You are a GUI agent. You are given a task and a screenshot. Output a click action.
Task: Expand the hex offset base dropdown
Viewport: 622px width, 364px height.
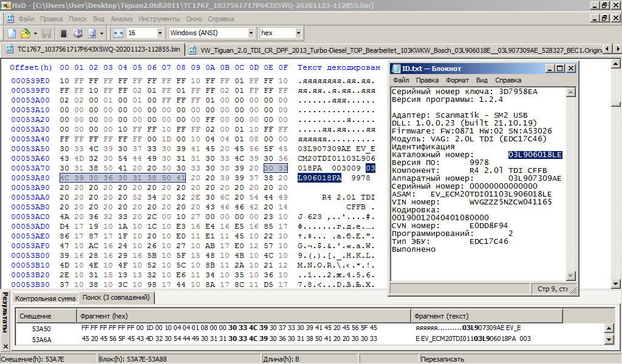[298, 33]
